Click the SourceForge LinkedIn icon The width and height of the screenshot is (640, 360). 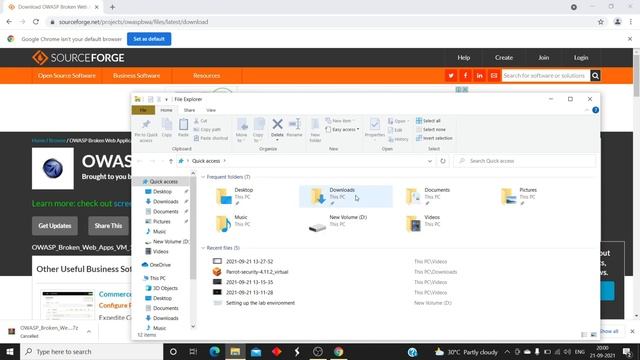[x=479, y=76]
